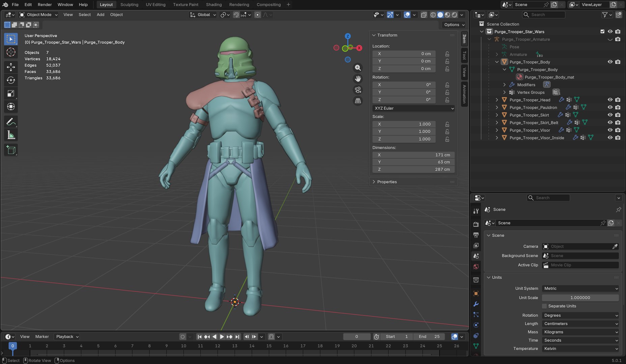
Task: Open the Global transform orientation dropdown
Action: (x=203, y=15)
